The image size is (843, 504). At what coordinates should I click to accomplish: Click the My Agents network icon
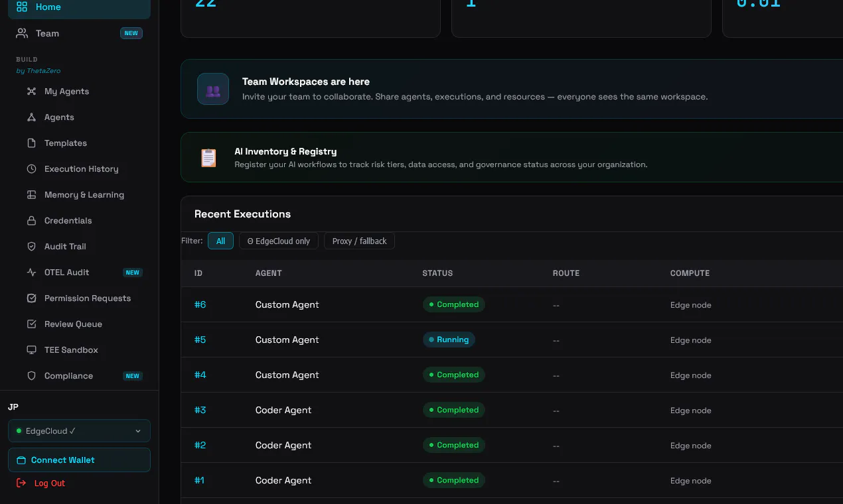31,92
